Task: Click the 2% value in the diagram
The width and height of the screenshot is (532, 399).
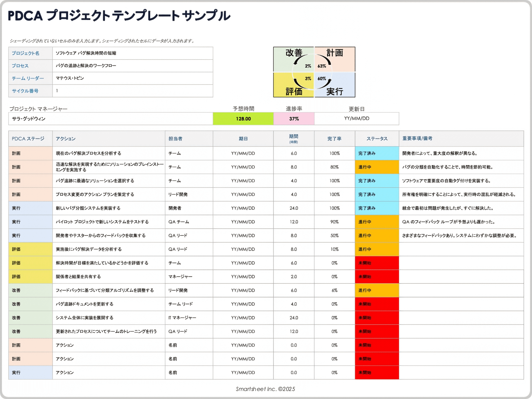Action: click(x=308, y=66)
